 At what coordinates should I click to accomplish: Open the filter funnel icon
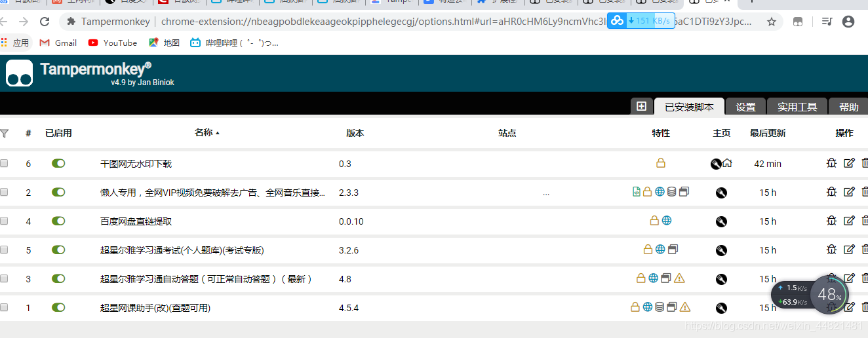pos(5,133)
